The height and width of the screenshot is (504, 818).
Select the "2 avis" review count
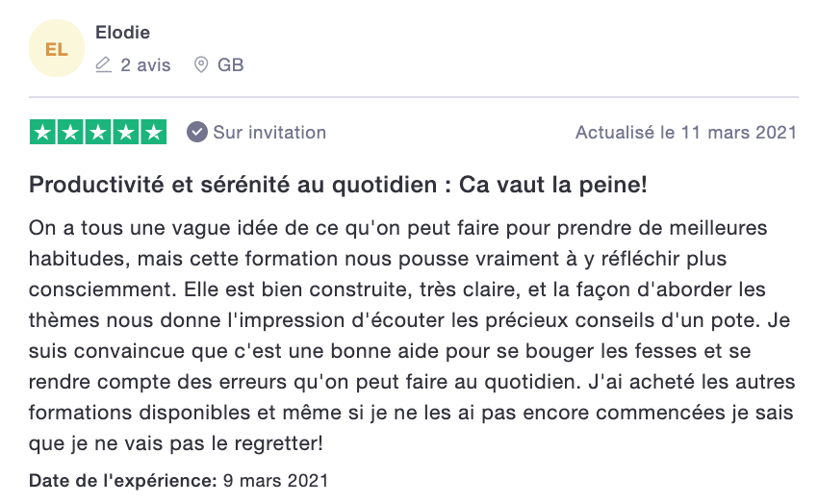point(145,65)
